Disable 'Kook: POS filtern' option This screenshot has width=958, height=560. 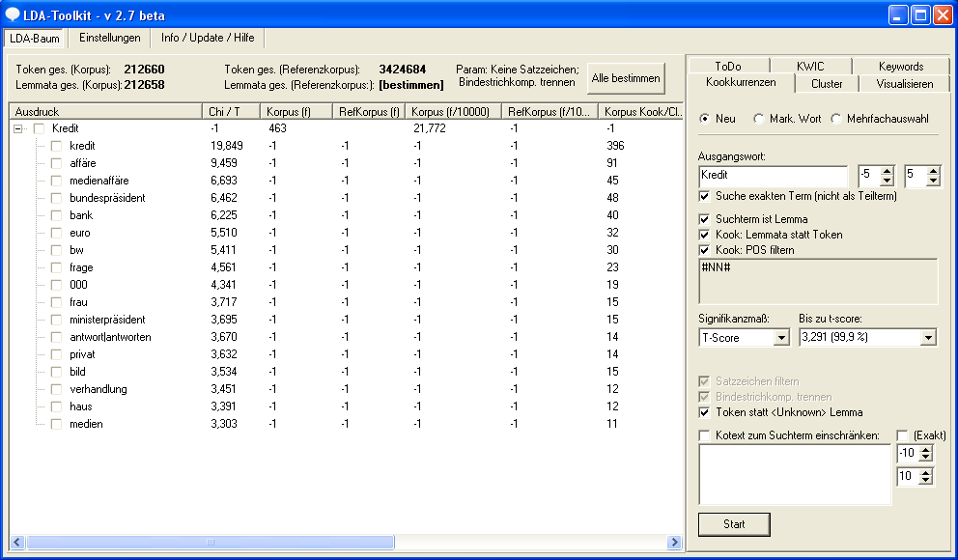click(704, 250)
